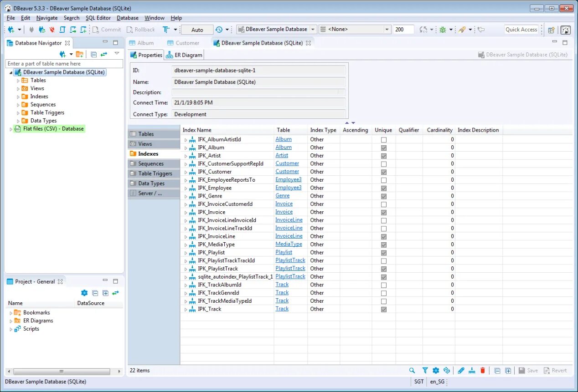Viewport: 578px width, 392px height.
Task: Click the Auto commit mode button
Action: [x=197, y=30]
